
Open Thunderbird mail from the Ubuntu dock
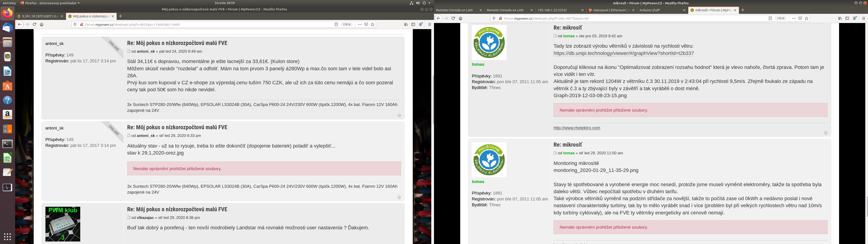7,28
